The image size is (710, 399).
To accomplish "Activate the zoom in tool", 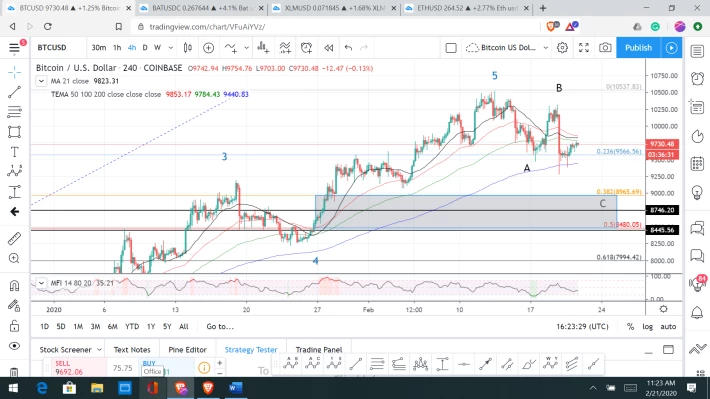I will tap(14, 258).
